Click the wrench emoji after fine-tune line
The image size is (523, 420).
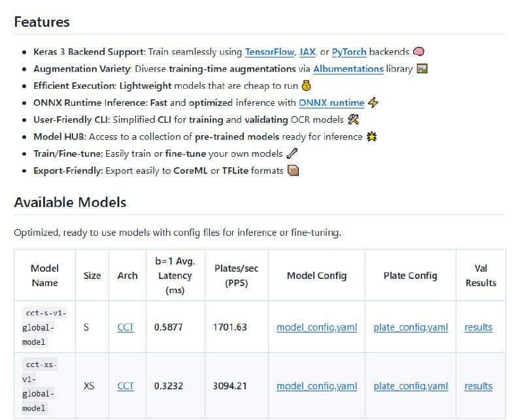tap(294, 153)
